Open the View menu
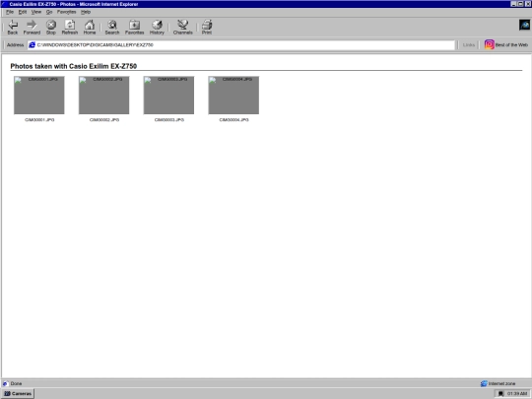Screen dimensions: 532x399 point(36,12)
